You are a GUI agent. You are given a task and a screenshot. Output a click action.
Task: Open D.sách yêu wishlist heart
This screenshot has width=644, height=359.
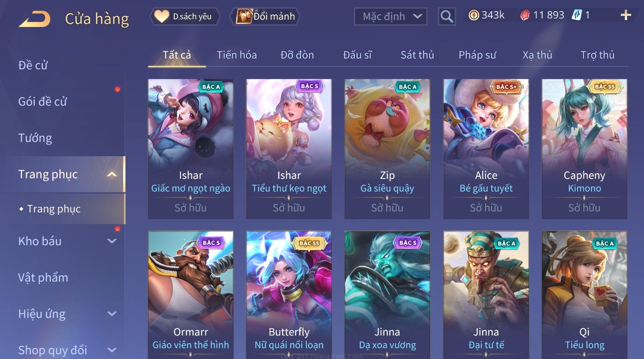coord(161,17)
